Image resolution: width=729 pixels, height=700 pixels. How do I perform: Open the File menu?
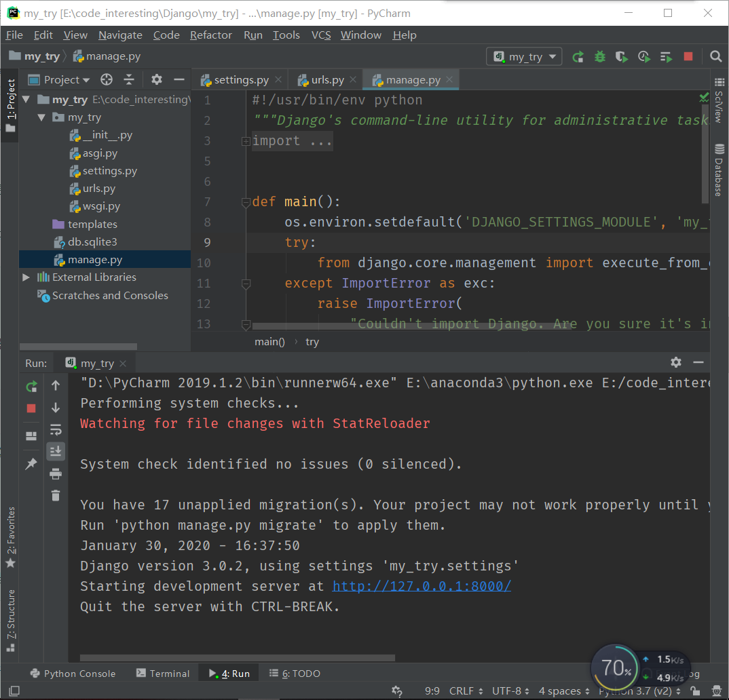click(14, 35)
